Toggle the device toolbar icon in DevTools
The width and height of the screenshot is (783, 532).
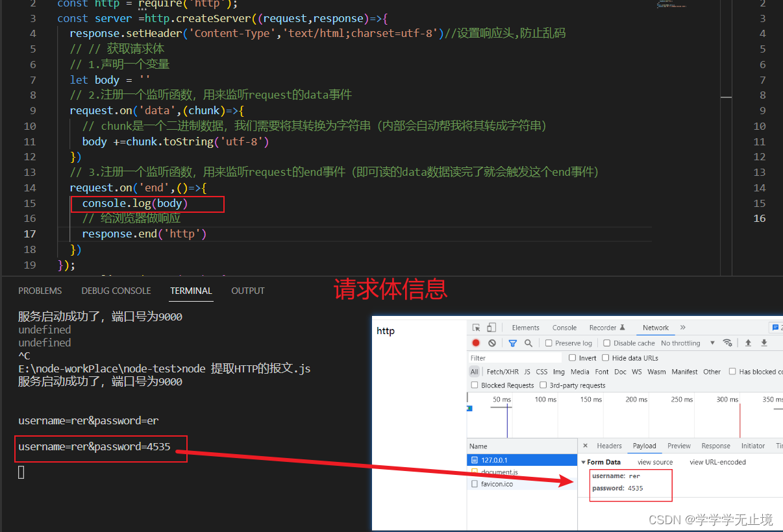(x=491, y=328)
